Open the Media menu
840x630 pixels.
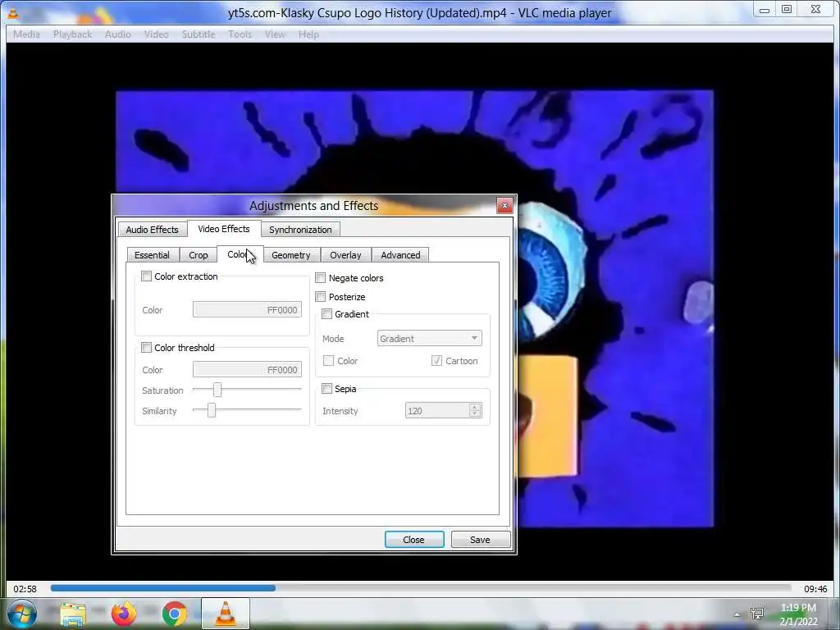(26, 34)
